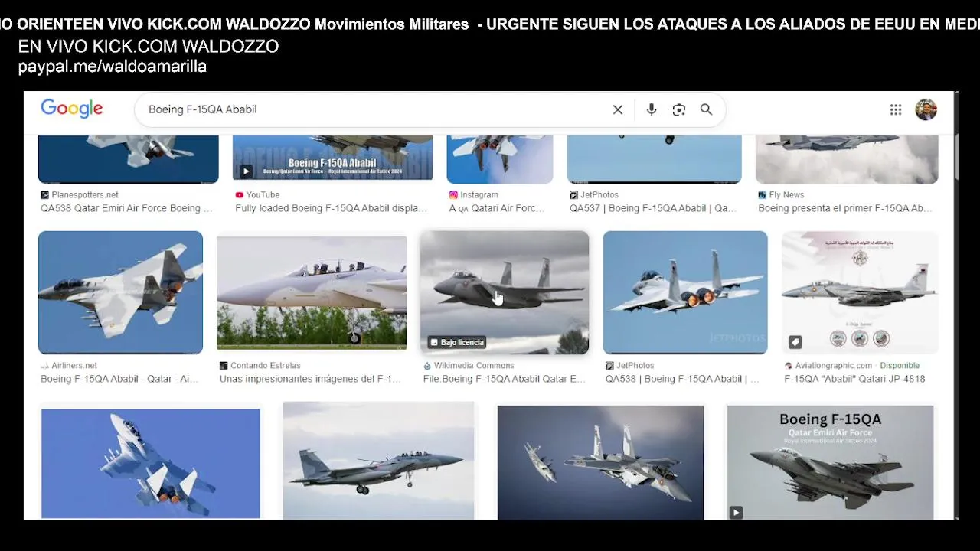Open the Google account profile avatar
This screenshot has height=551, width=980.
(926, 109)
